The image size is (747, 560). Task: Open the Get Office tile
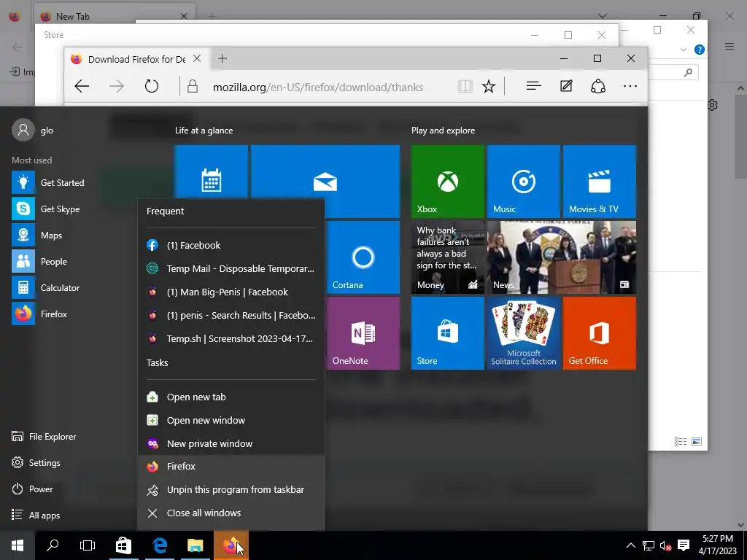(600, 332)
